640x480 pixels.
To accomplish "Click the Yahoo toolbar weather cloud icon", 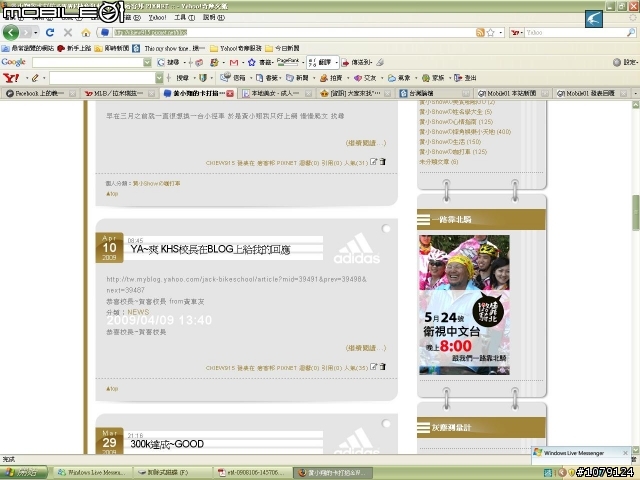I will click(392, 78).
